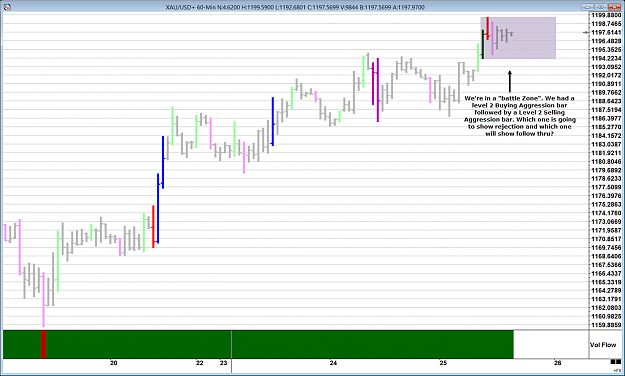Click date label 20 on time axis

click(114, 363)
